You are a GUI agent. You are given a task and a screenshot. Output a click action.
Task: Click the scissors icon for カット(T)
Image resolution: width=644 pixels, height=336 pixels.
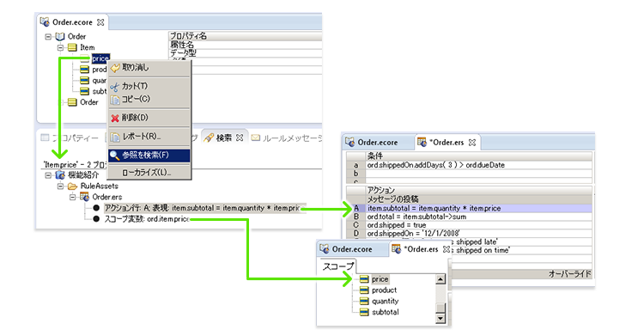(115, 87)
